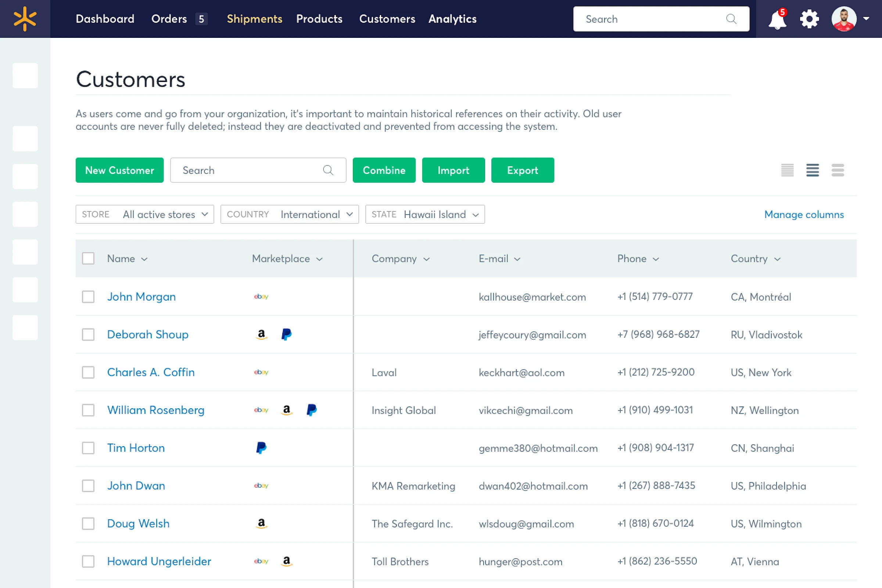Switch to spacious row density view

(838, 170)
